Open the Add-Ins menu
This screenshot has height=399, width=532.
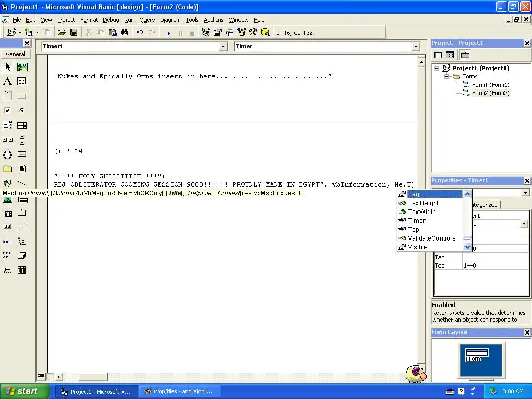pos(214,20)
